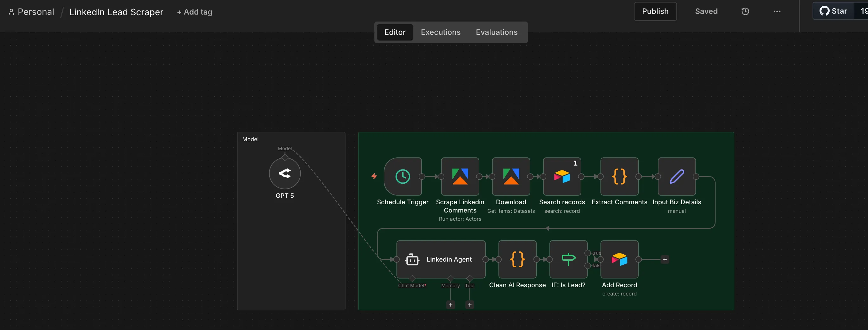Switch to the Editor tab
Viewport: 868px width, 330px height.
click(395, 32)
